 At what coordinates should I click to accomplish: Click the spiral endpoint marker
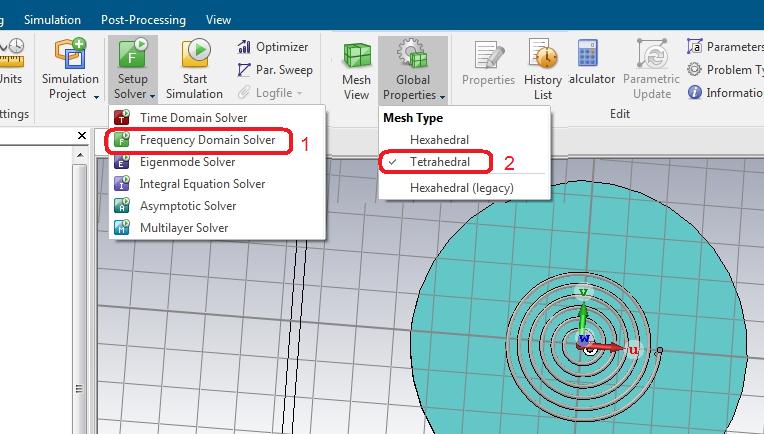coord(660,350)
